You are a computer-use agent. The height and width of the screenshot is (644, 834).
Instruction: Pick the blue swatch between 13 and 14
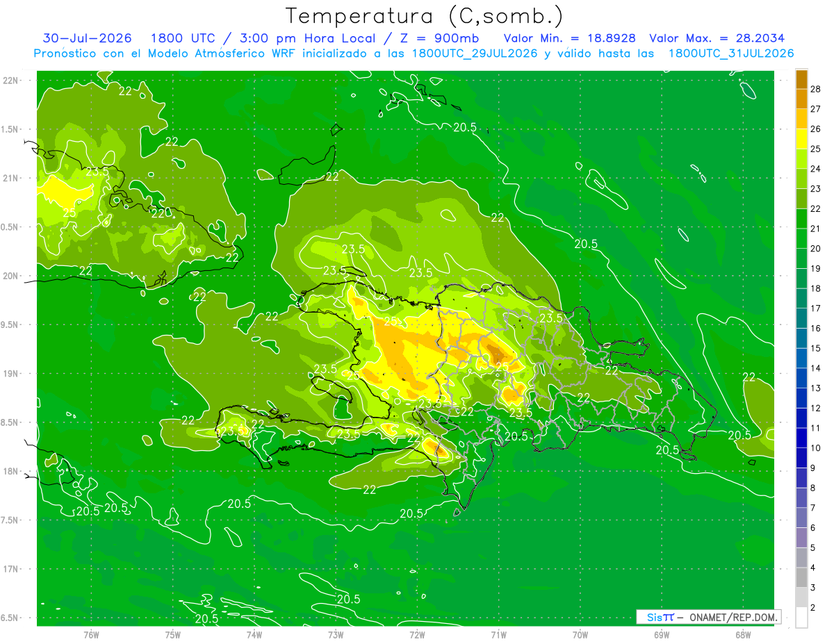point(801,378)
